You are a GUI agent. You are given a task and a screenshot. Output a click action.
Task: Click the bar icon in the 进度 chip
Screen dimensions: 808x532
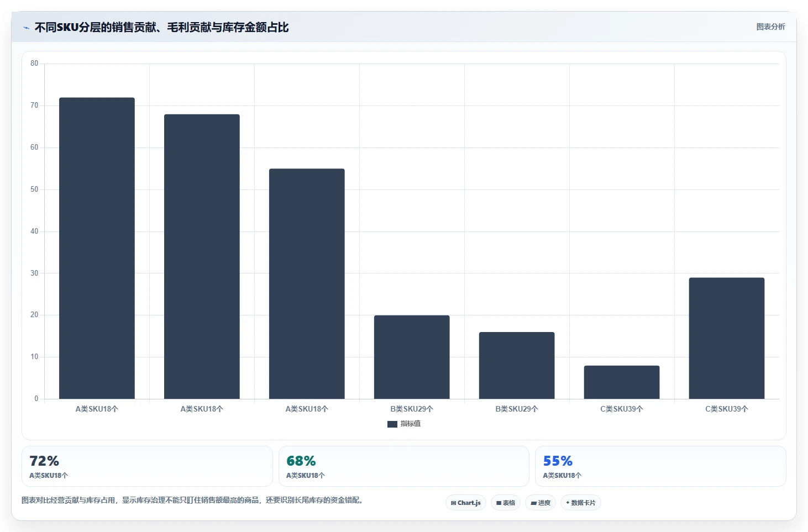[x=533, y=503]
